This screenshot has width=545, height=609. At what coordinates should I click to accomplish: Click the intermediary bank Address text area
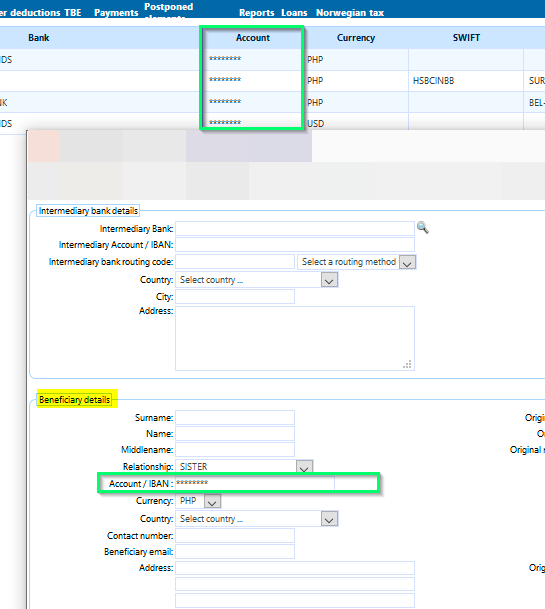295,338
